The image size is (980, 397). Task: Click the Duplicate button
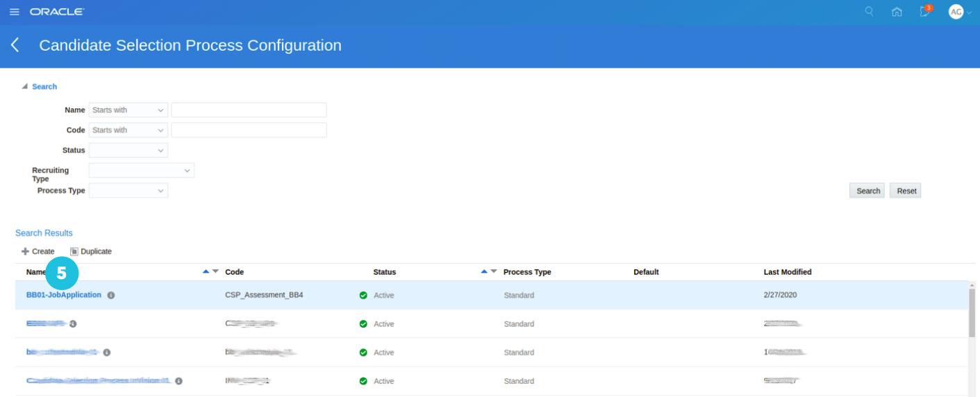pyautogui.click(x=91, y=252)
